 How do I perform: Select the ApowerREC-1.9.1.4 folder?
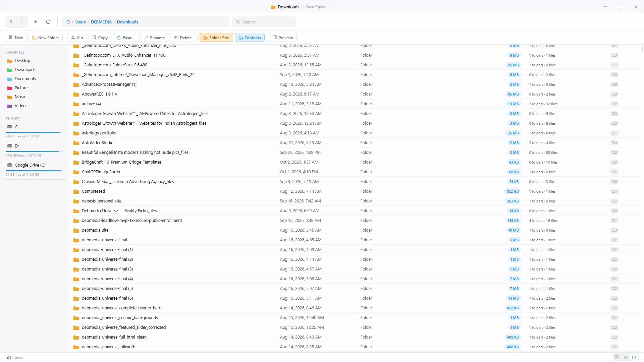pyautogui.click(x=356, y=94)
